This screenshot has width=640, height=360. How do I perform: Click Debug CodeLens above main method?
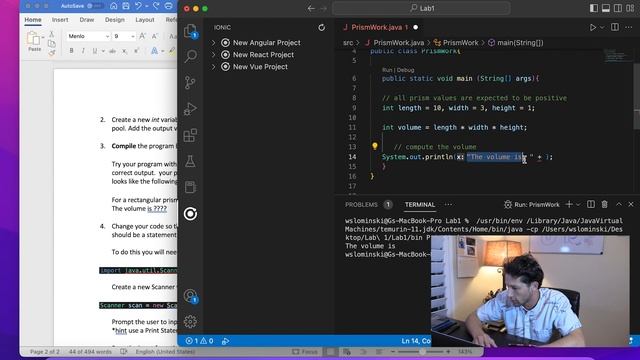point(405,70)
